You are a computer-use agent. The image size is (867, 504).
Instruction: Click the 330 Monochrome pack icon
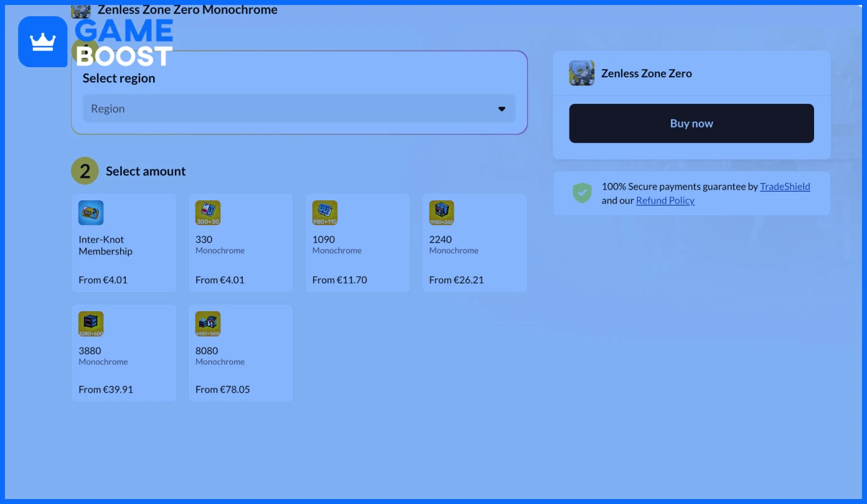[x=208, y=213]
